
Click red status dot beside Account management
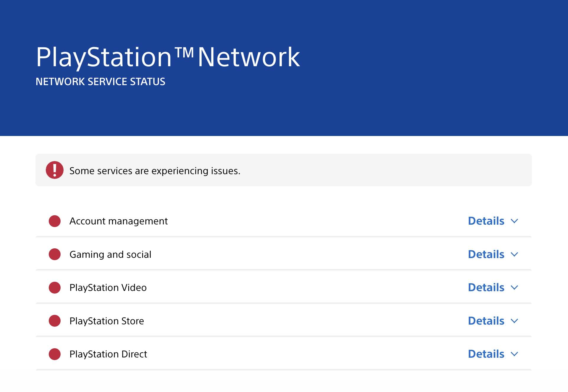click(x=55, y=221)
